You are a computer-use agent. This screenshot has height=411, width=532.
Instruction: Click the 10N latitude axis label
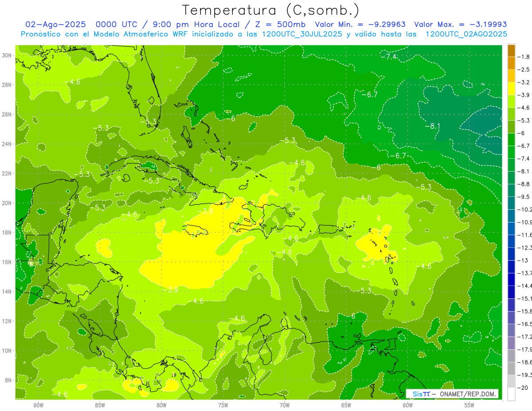(7, 351)
